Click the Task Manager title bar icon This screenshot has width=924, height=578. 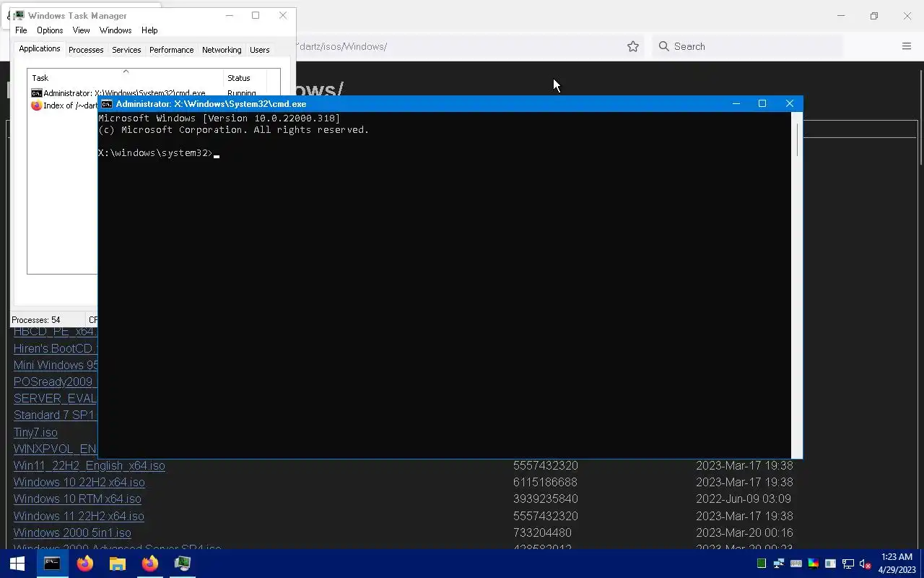[x=18, y=15]
